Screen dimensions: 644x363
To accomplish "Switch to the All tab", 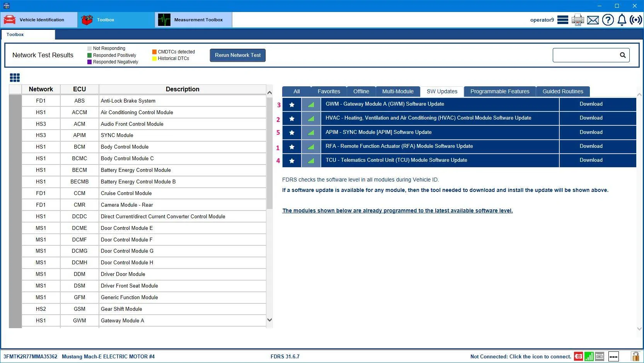I will pos(296,91).
